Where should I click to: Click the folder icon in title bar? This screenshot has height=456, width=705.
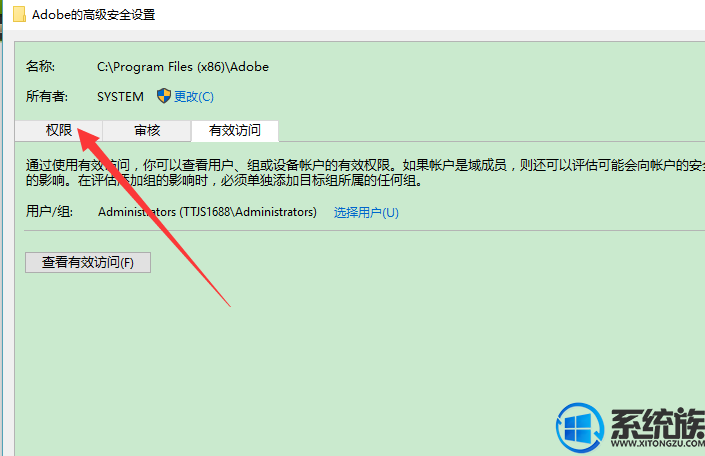point(19,14)
